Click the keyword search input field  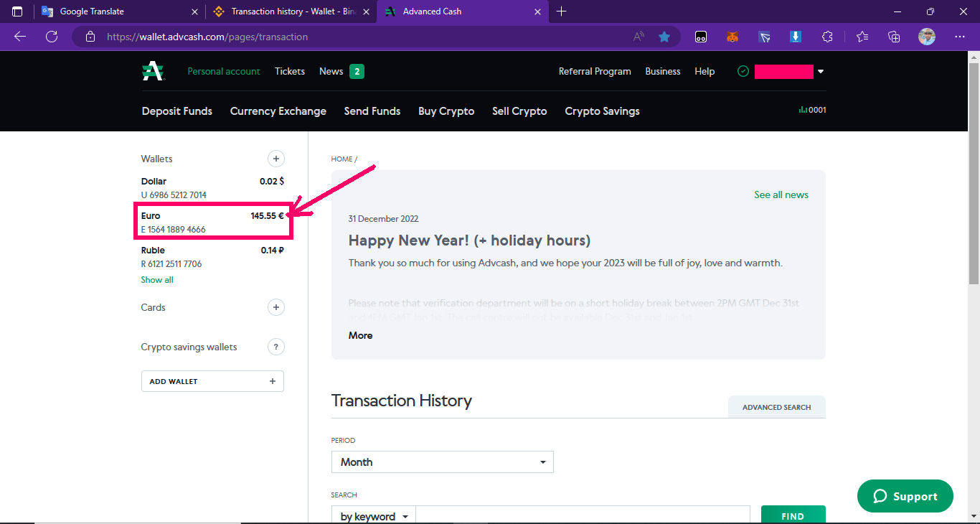pyautogui.click(x=583, y=516)
